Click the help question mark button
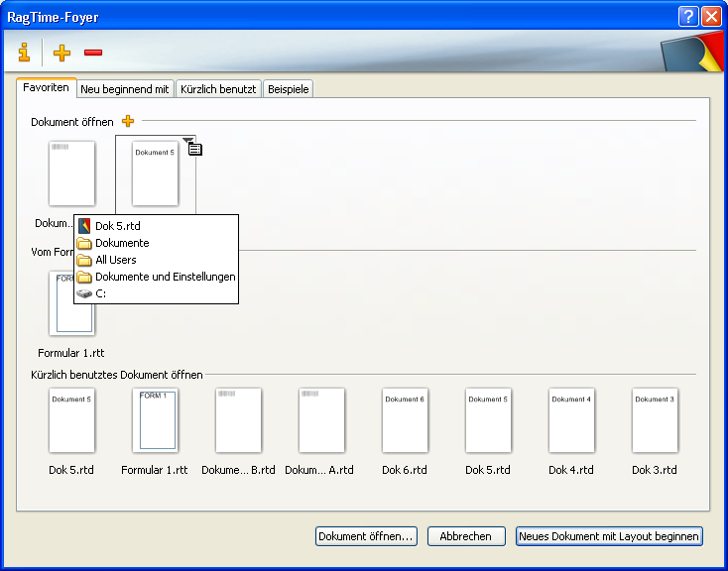The width and height of the screenshot is (728, 571). tap(688, 17)
